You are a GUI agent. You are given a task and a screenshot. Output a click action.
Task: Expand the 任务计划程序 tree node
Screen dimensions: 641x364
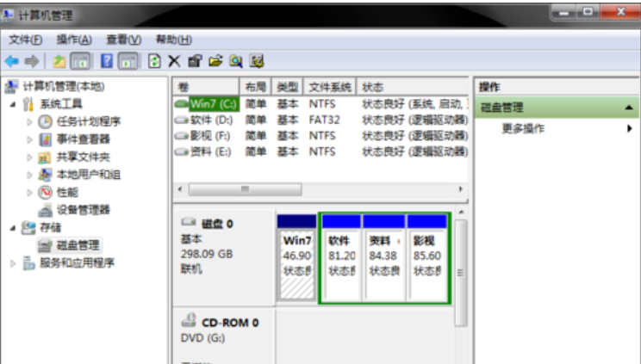30,121
